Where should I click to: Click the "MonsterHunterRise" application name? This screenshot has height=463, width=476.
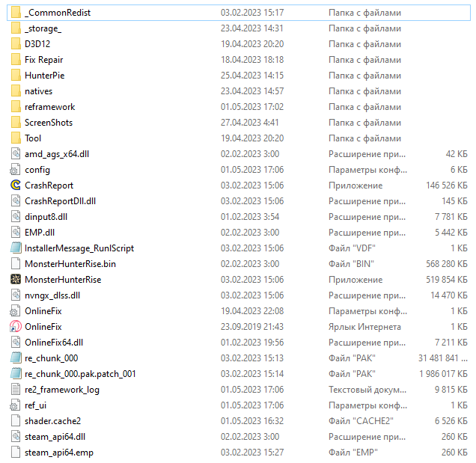point(63,280)
